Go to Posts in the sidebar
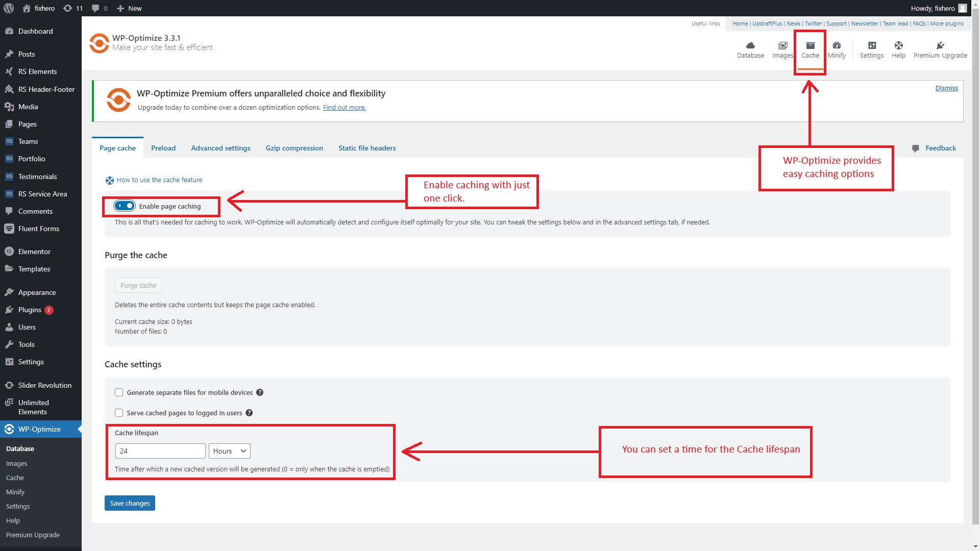This screenshot has width=980, height=551. click(41, 54)
